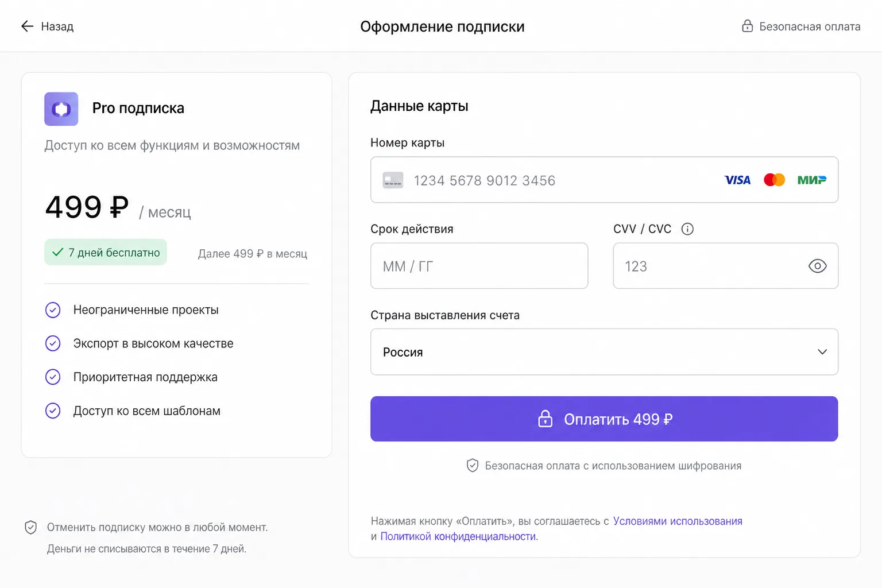The image size is (882, 588).
Task: Click the padlock icon next to Безопасная оплата
Action: point(747,26)
